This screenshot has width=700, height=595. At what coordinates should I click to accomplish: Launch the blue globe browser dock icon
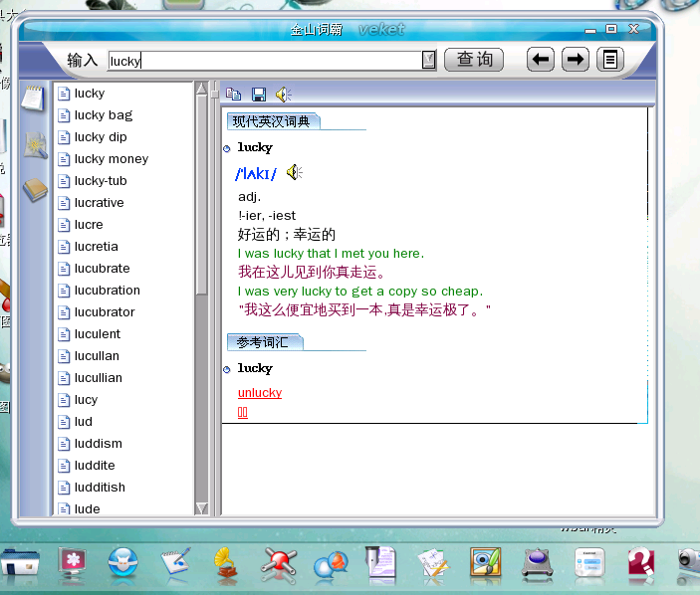tap(122, 563)
